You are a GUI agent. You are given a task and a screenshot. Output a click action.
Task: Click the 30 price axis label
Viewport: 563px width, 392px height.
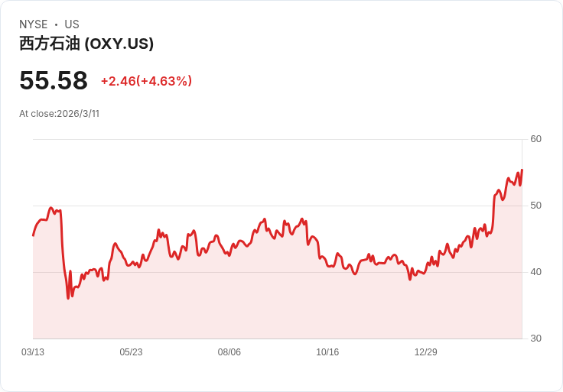[535, 339]
